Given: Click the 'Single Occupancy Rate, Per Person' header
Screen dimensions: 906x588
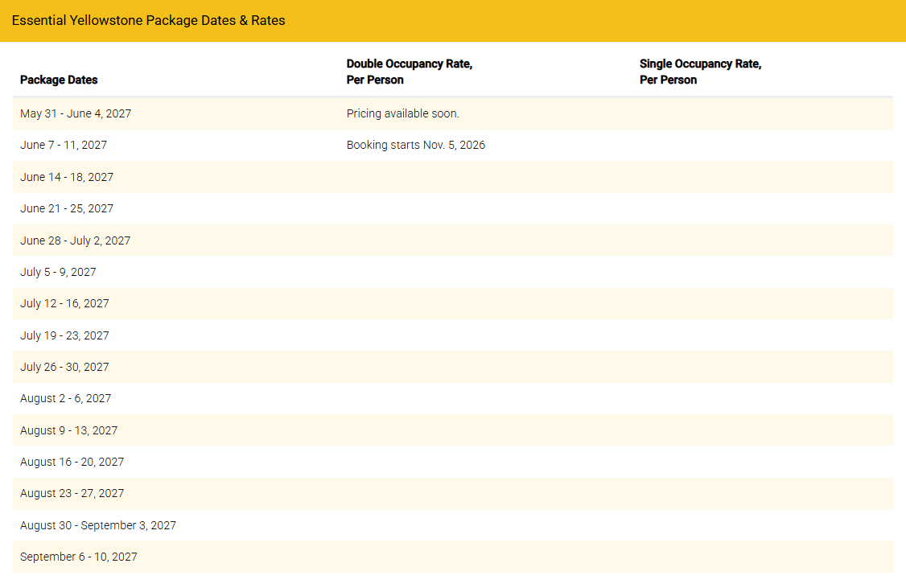Looking at the screenshot, I should point(700,72).
